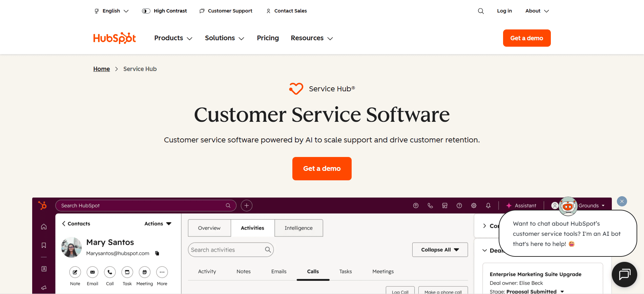
Task: Click the Email icon under Mary Santos
Action: click(x=92, y=272)
